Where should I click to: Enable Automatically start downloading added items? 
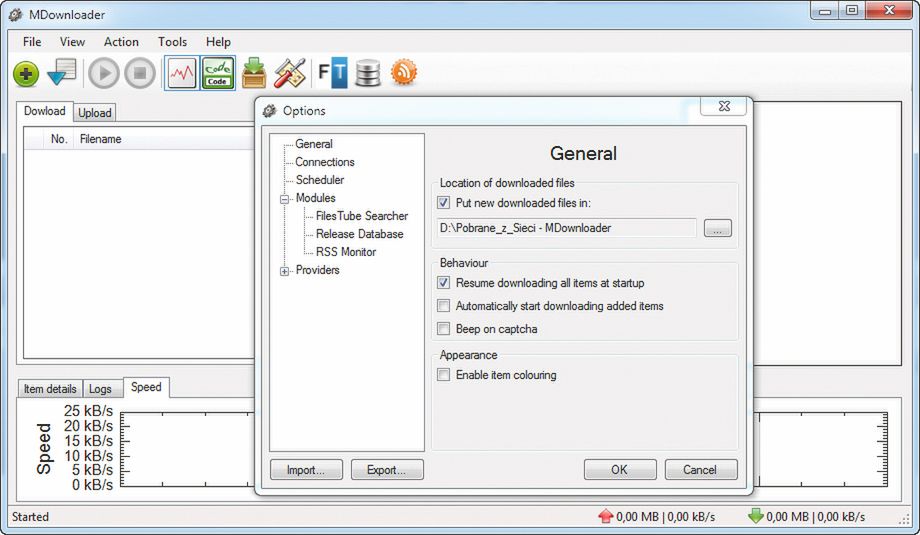(x=444, y=306)
